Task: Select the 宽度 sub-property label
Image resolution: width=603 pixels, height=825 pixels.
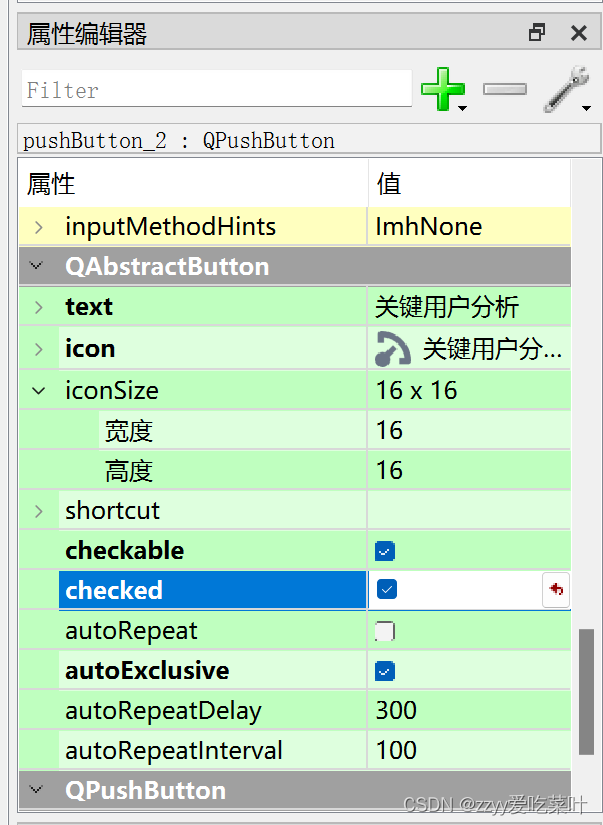Action: (129, 431)
